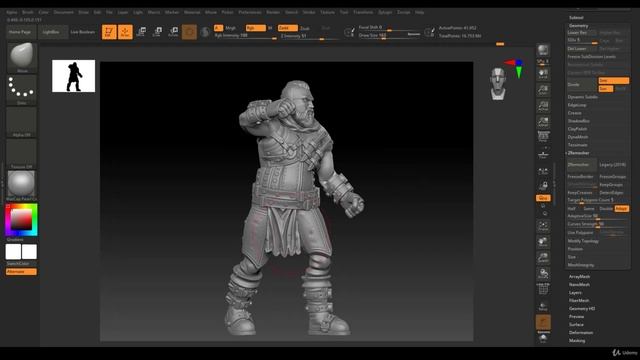Click the large ZRemesher button

click(582, 165)
